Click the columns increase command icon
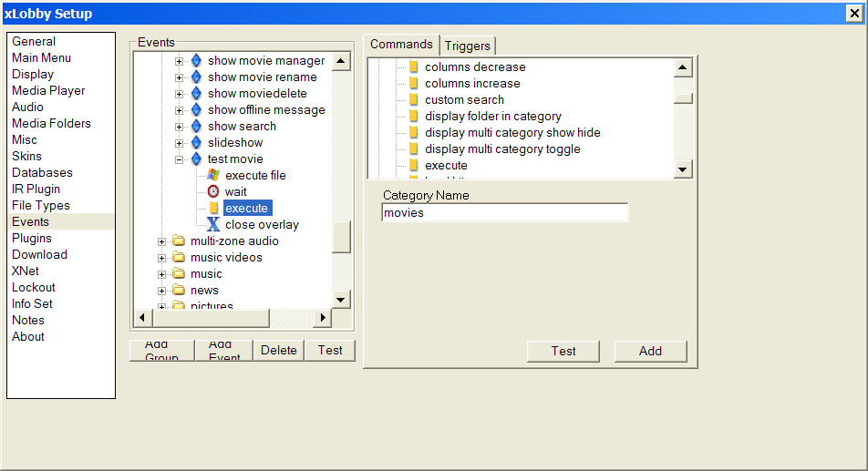 coord(414,84)
